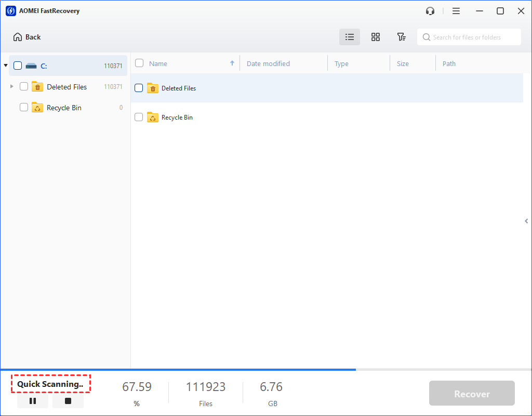This screenshot has height=416, width=532.
Task: Check Deleted Files row in file list
Action: click(x=139, y=88)
